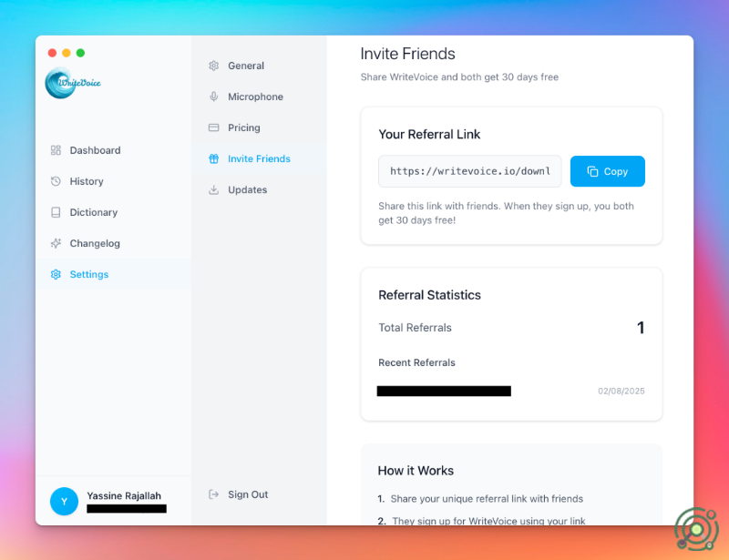Click the Updates download icon
This screenshot has width=729, height=560.
point(213,189)
